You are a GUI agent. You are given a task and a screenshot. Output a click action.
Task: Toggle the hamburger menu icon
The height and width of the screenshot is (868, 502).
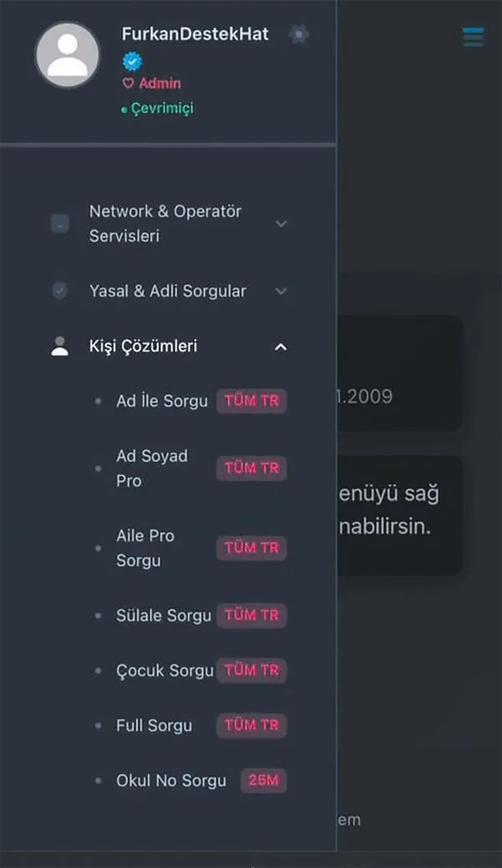(x=474, y=37)
